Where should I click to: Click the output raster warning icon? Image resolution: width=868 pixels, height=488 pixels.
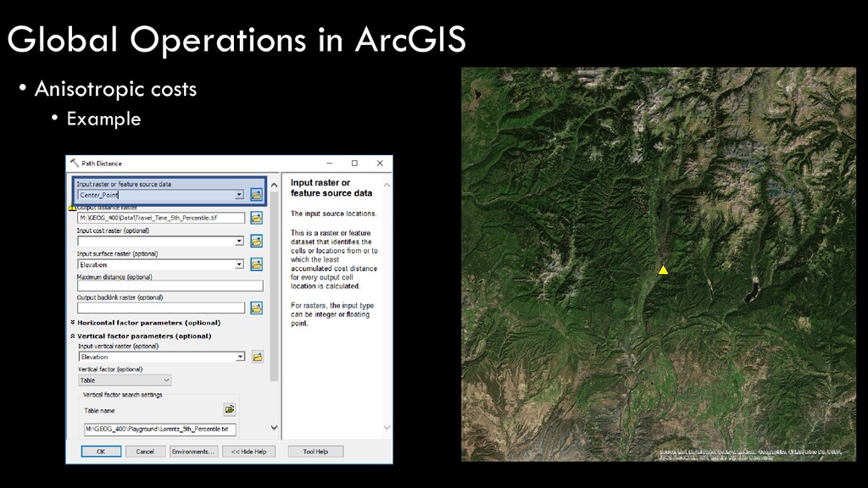[72, 208]
